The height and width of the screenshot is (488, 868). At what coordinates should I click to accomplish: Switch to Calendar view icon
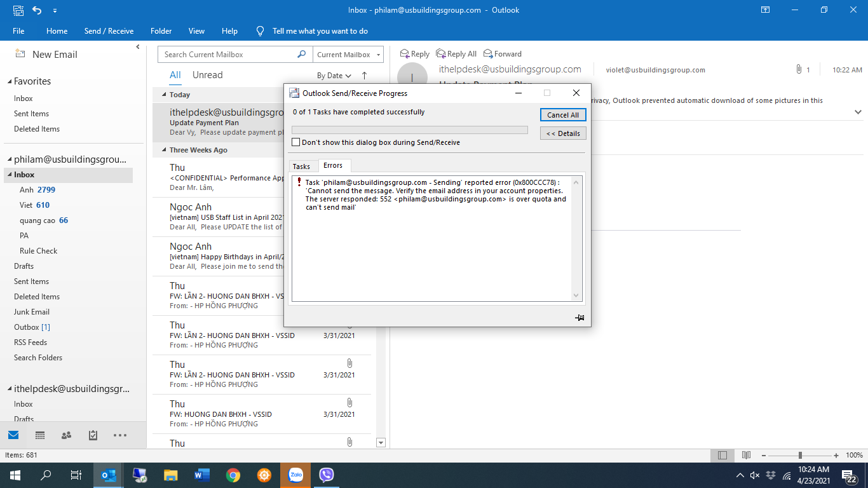click(x=40, y=435)
